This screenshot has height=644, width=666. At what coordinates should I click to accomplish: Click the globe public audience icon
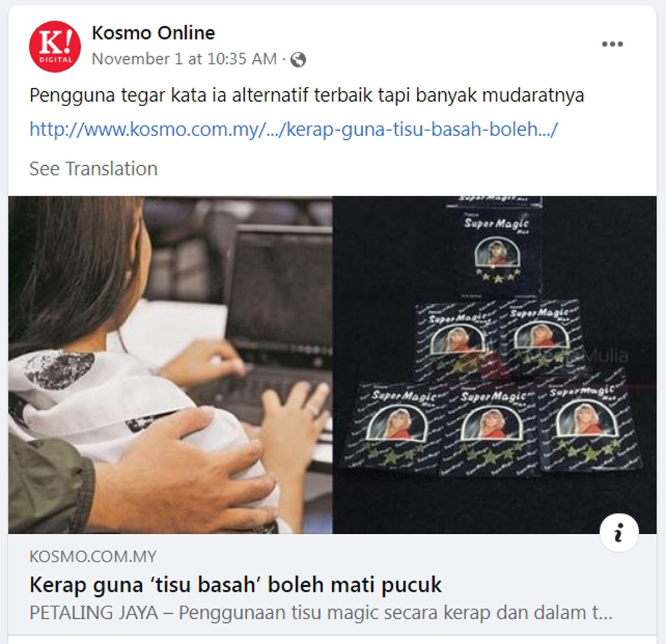tap(298, 59)
